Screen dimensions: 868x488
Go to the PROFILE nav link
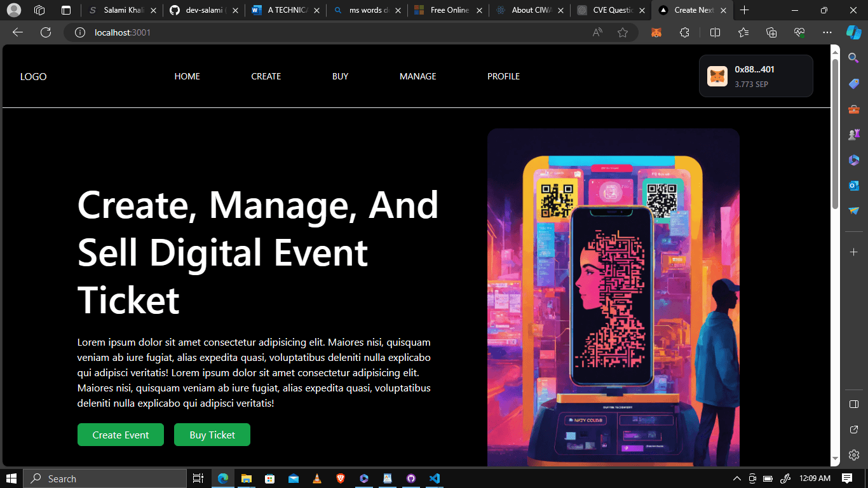tap(504, 76)
